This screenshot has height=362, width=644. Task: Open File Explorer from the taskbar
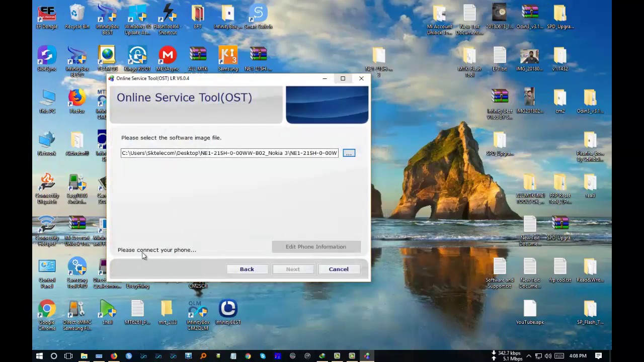84,356
